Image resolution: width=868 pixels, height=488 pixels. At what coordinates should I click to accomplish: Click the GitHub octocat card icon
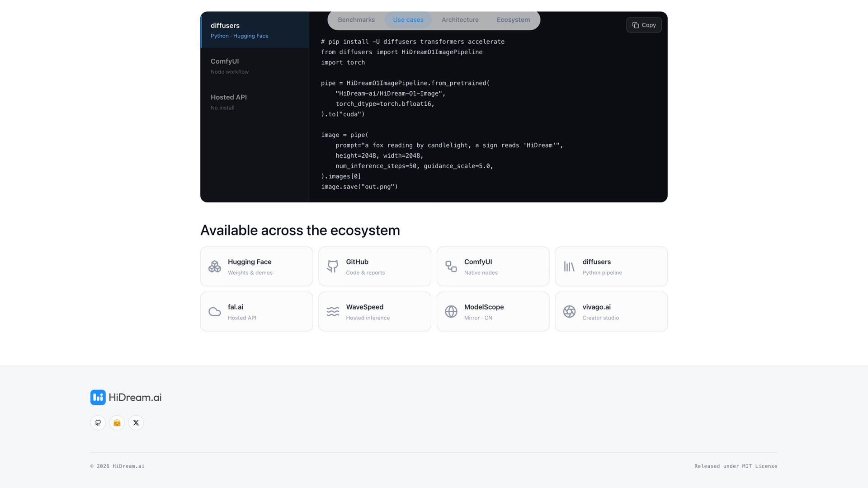click(333, 267)
